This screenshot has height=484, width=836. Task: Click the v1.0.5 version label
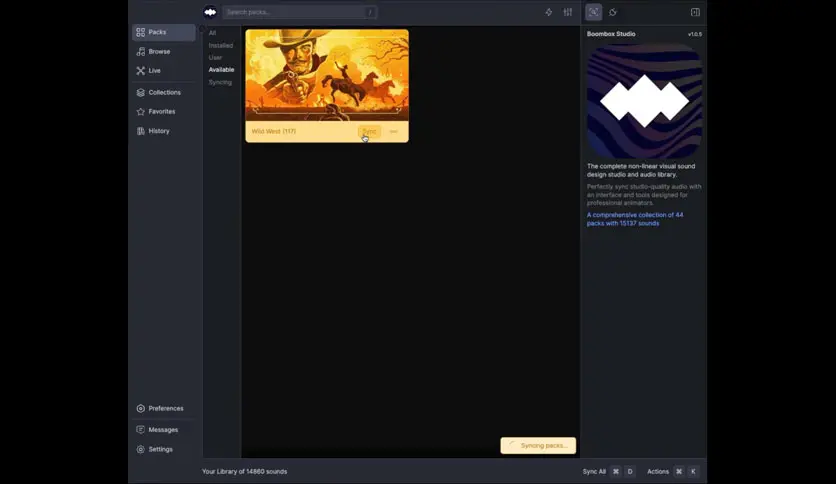695,35
